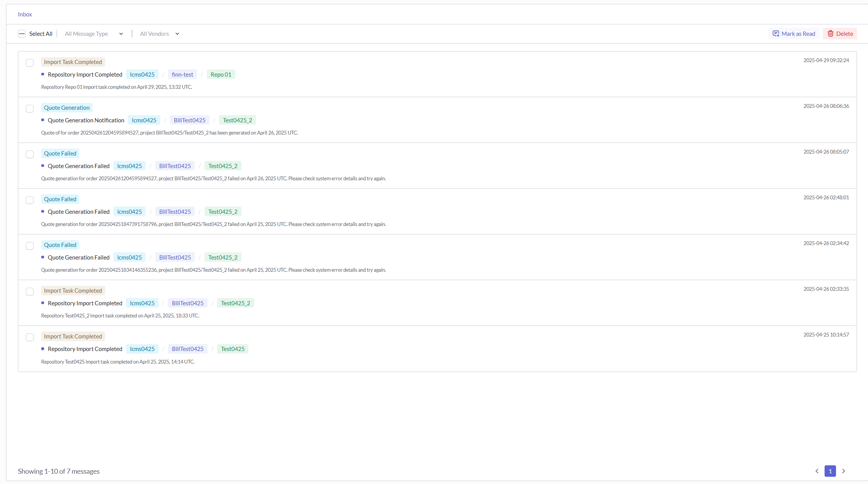Check the 02:34:42 Quote Failed checkbox

pyautogui.click(x=30, y=246)
